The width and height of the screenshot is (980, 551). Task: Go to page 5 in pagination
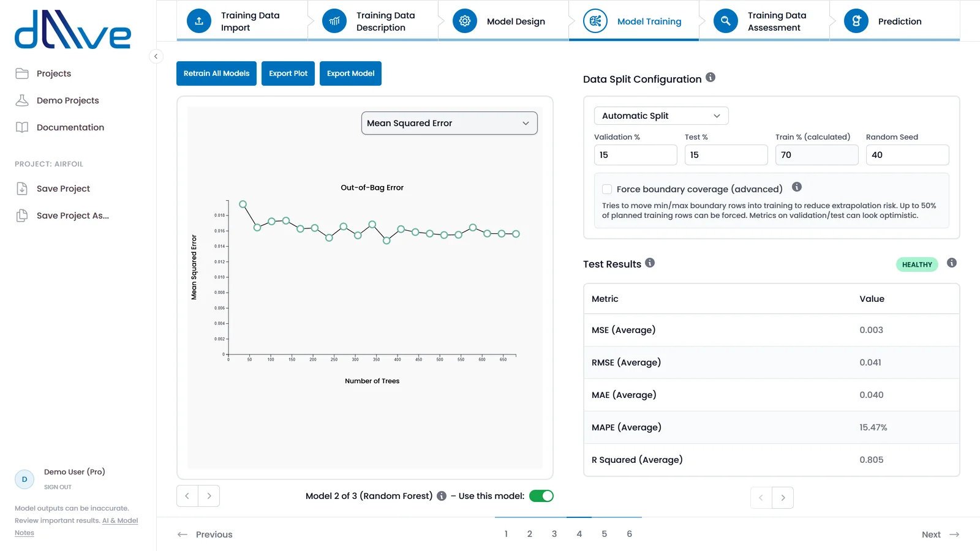click(x=605, y=534)
